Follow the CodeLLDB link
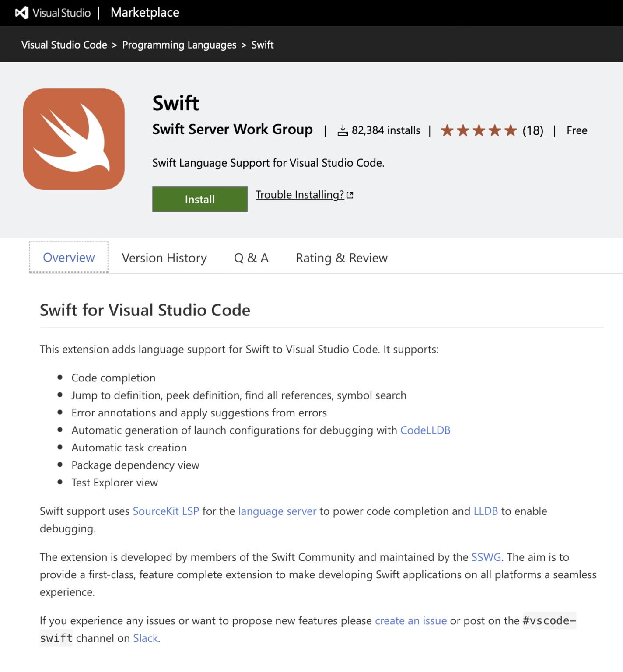 pyautogui.click(x=425, y=430)
